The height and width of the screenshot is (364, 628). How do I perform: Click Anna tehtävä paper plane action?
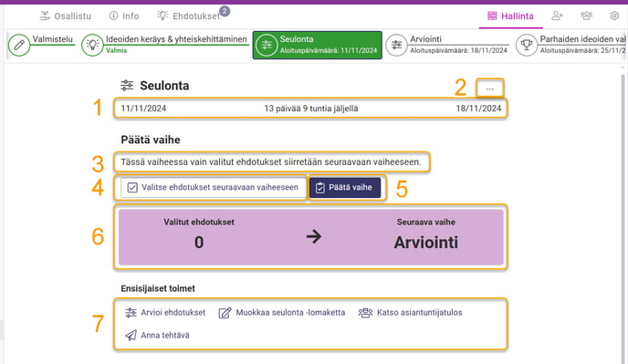coord(157,335)
